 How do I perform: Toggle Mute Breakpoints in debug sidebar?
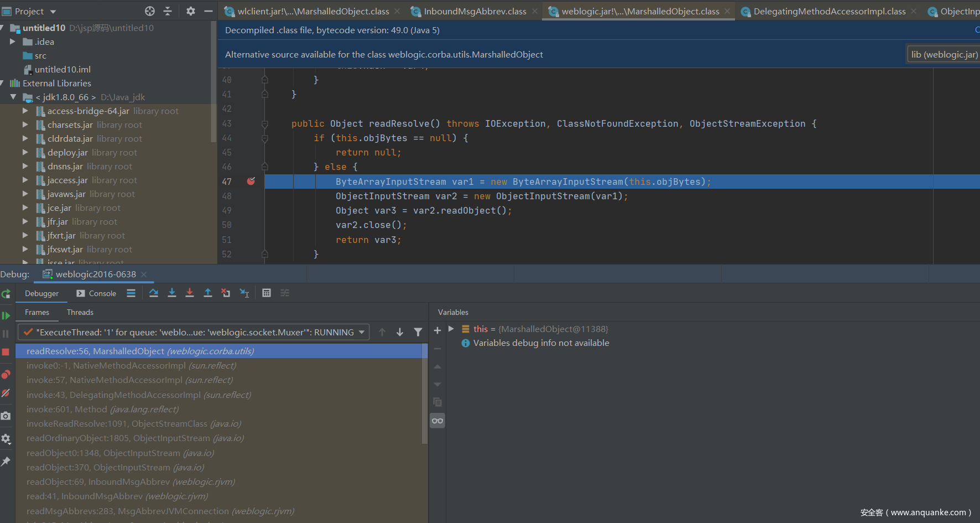(6, 393)
